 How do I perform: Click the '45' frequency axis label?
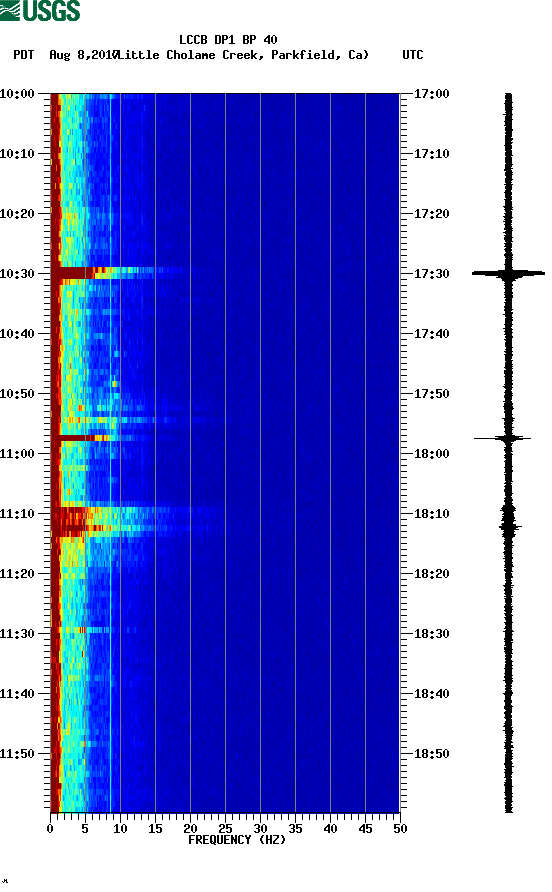365,829
